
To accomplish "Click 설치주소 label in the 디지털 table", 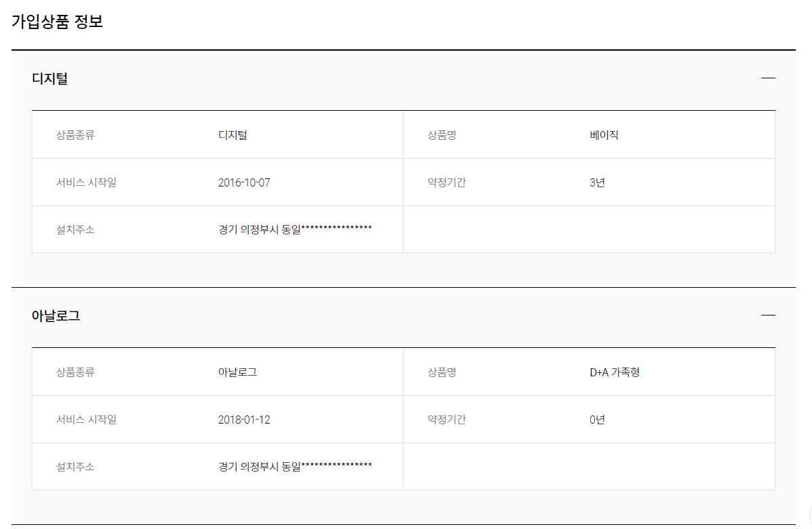I will pyautogui.click(x=75, y=230).
